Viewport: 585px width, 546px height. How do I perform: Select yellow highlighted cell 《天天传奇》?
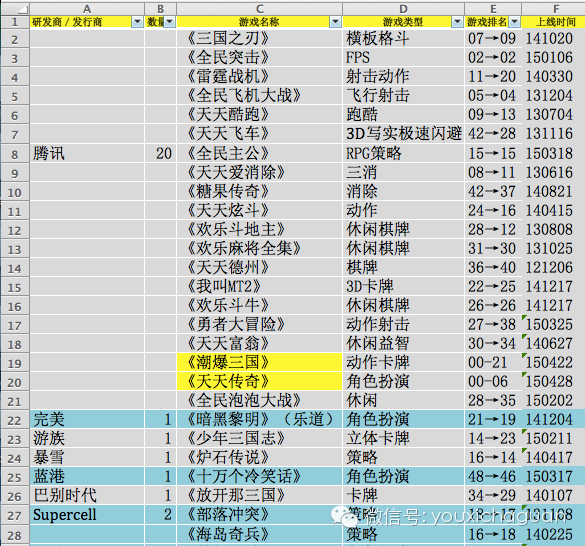[260, 382]
